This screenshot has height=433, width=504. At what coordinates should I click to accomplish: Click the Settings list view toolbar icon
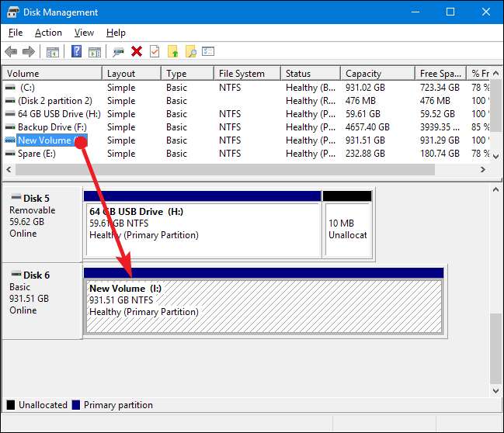(x=208, y=51)
